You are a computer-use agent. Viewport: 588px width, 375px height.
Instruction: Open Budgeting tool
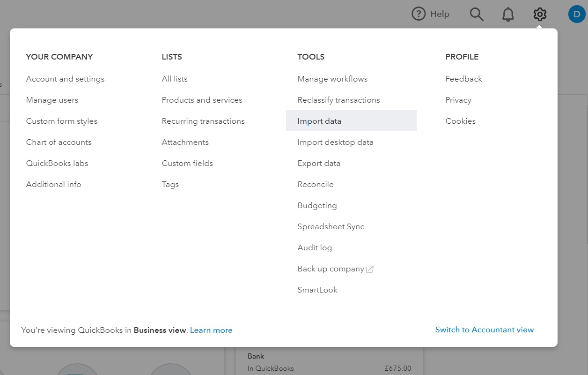(x=317, y=205)
